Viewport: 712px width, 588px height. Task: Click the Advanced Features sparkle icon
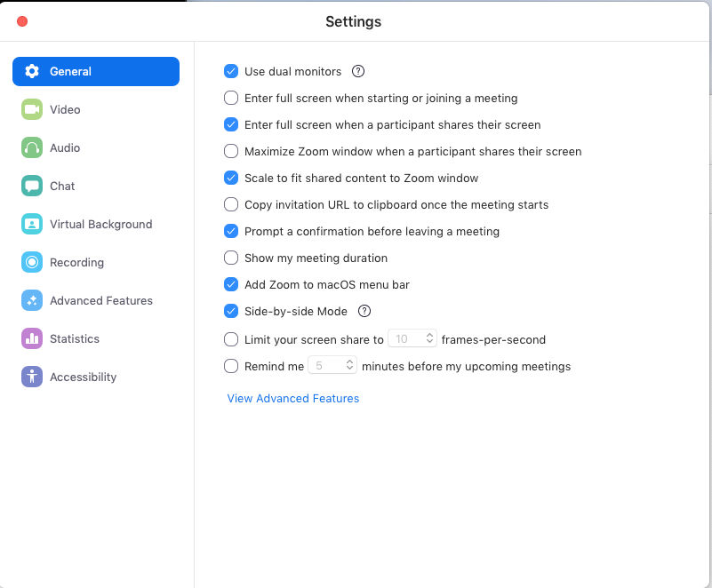tap(32, 301)
